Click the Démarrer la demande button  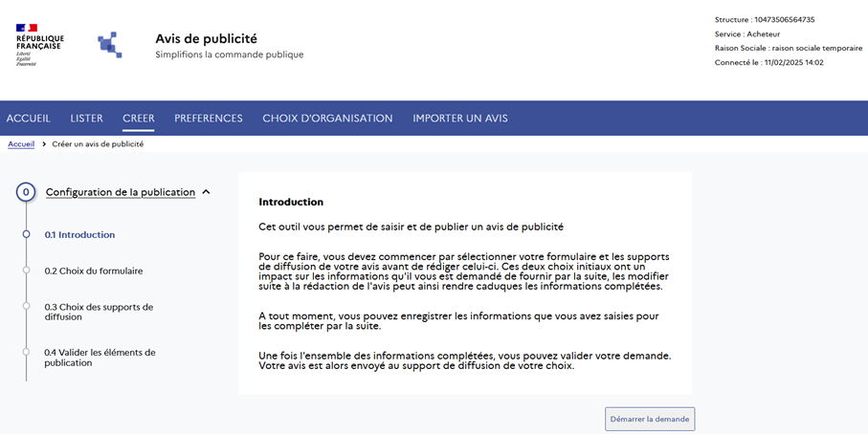coord(650,419)
